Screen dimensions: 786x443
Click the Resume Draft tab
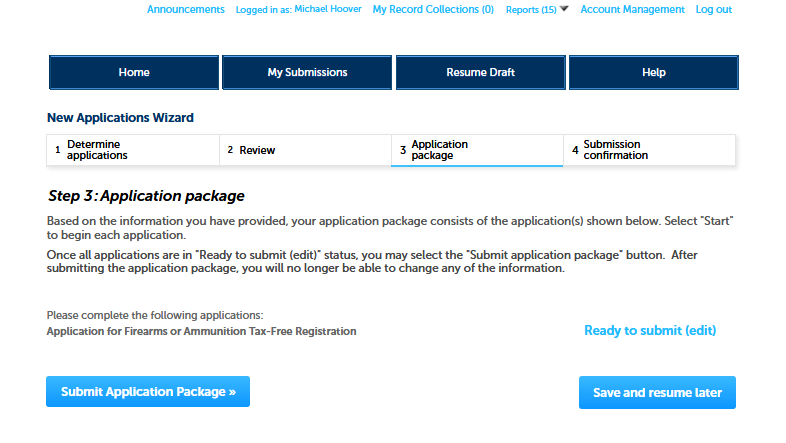pyautogui.click(x=480, y=72)
